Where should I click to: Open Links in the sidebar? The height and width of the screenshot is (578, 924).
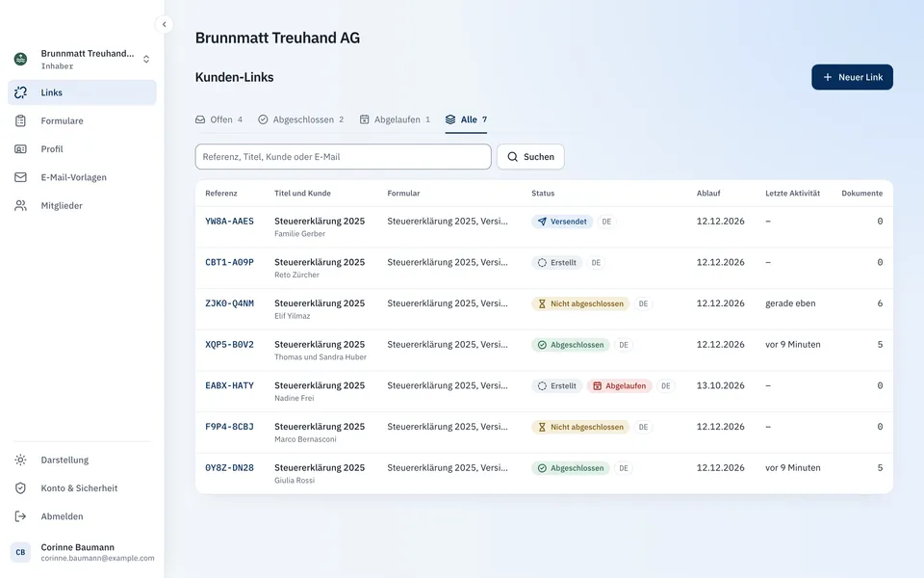pyautogui.click(x=82, y=92)
